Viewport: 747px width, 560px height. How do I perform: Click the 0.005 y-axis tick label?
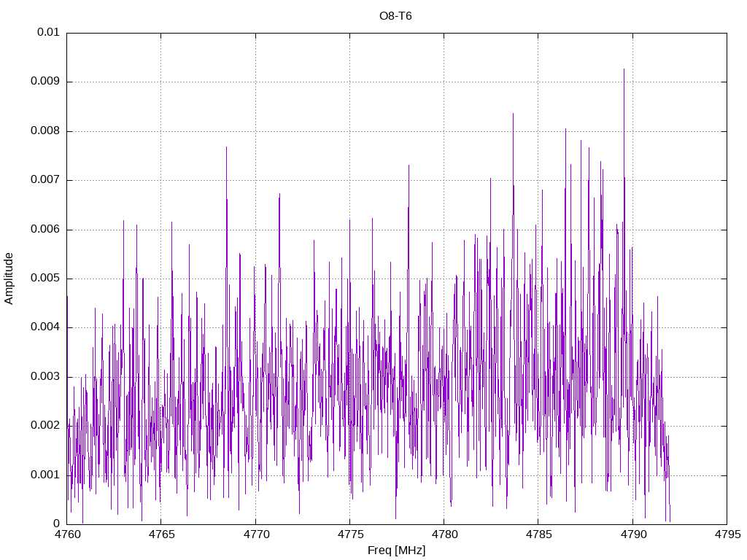tap(45, 278)
